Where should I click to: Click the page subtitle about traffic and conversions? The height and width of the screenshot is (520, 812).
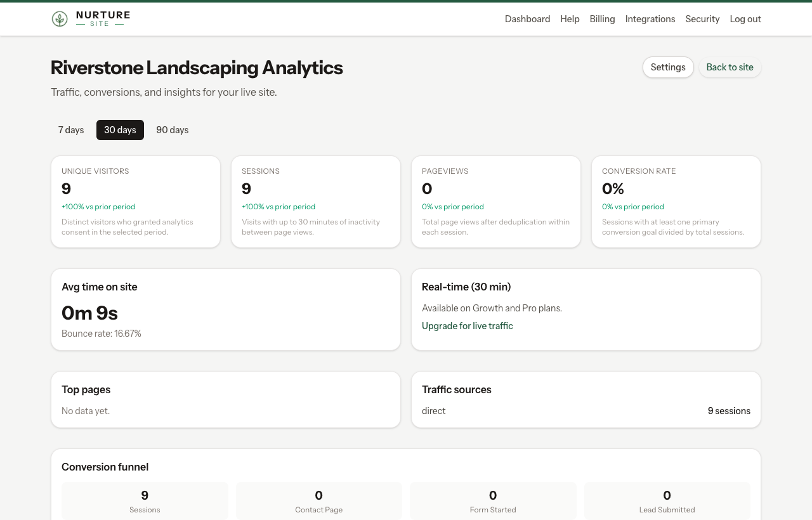(x=164, y=93)
